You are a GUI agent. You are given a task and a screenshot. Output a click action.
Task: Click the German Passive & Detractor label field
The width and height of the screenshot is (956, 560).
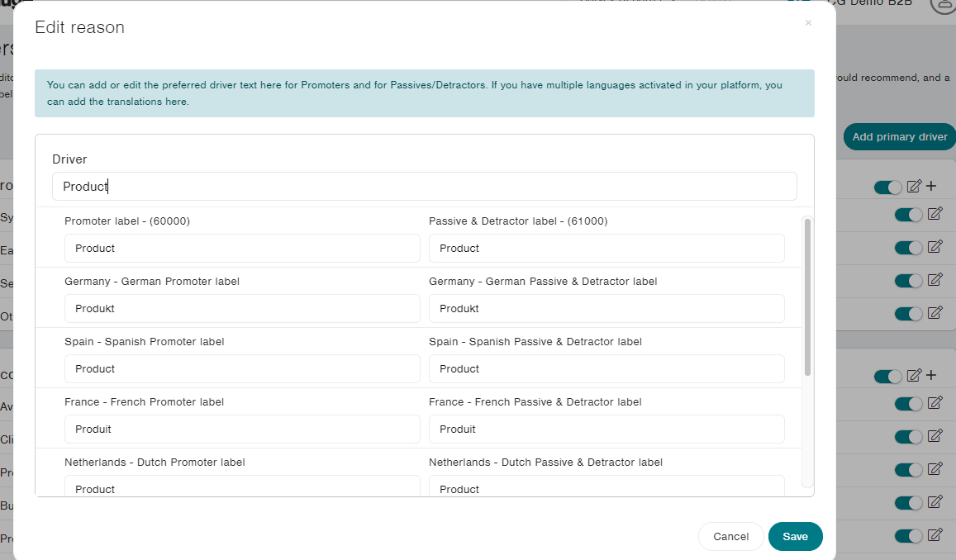click(x=606, y=309)
